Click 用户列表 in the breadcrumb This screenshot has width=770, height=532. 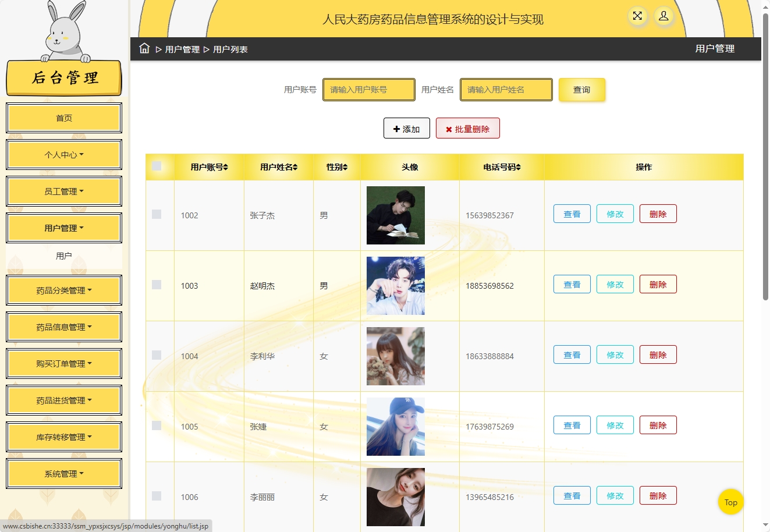(x=230, y=49)
